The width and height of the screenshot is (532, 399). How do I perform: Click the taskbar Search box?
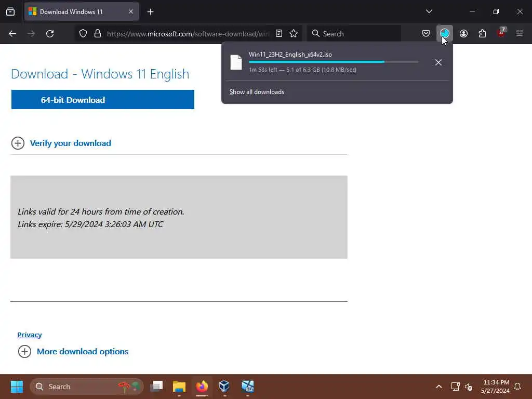pos(87,387)
